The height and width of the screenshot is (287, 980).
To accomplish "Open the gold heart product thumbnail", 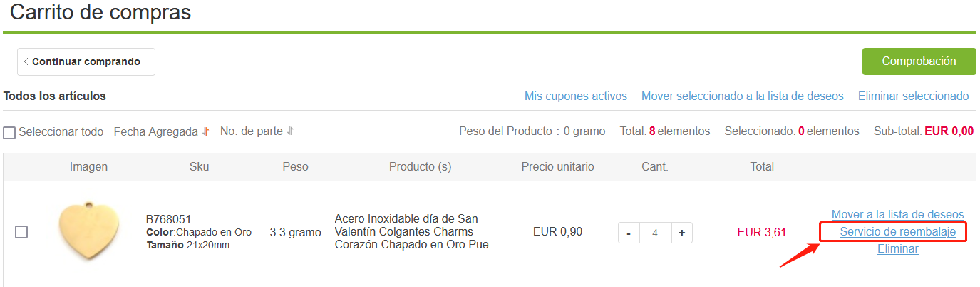I will (x=89, y=231).
